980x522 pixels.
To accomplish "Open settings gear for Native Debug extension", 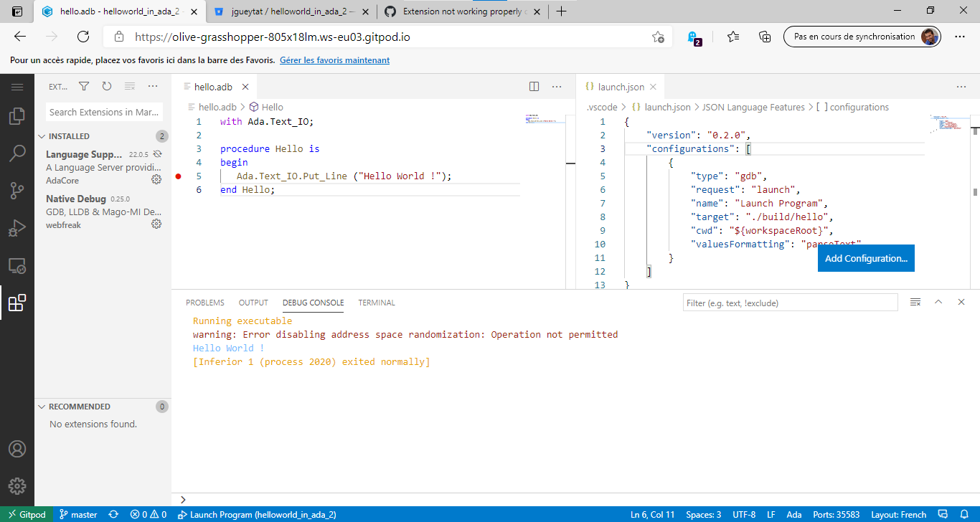I will coord(156,224).
